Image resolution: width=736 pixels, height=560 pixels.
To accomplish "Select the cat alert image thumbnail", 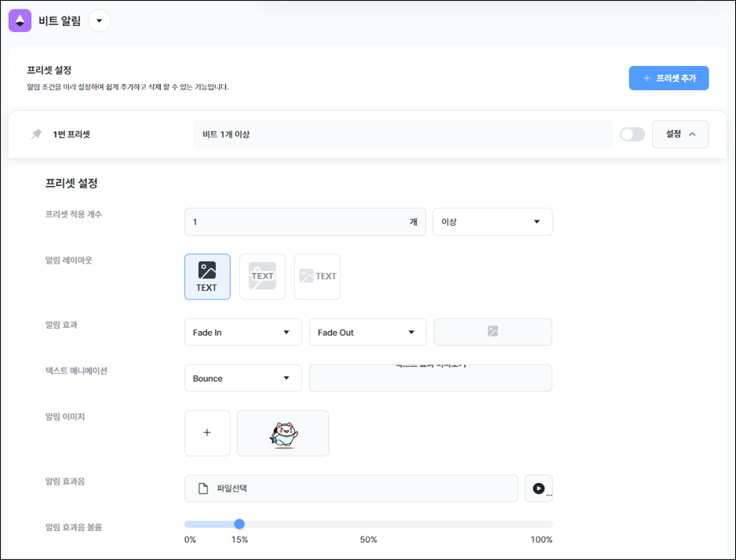I will (x=282, y=433).
